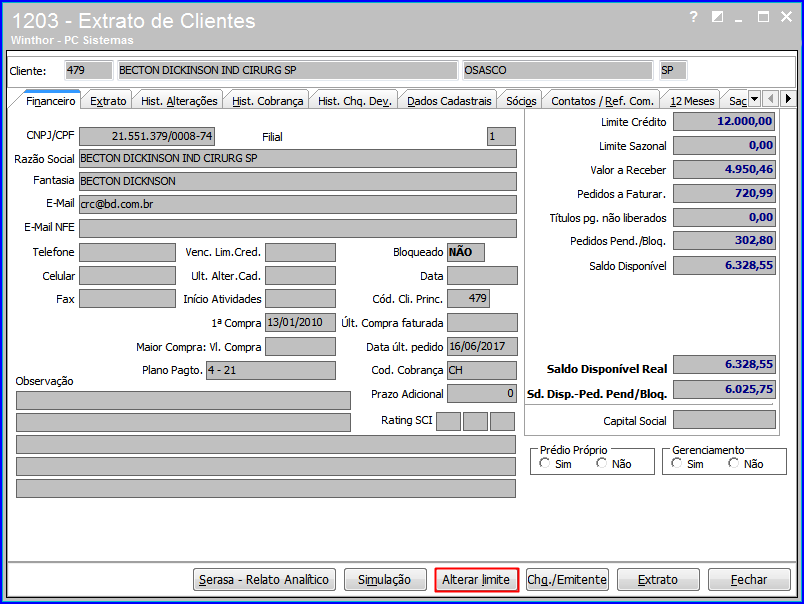Click the OSASCO city field
Image resolution: width=804 pixels, height=604 pixels.
click(x=558, y=70)
